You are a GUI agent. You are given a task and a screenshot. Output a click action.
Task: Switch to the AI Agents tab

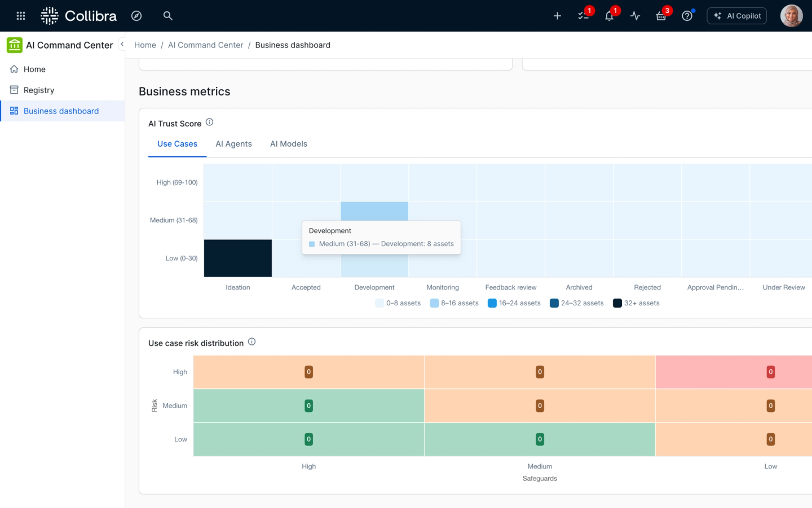click(x=233, y=144)
